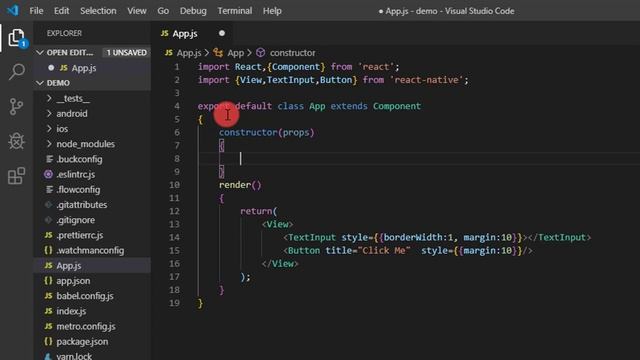Viewport: 640px width, 360px height.
Task: Click constructor symbol icon in breadcrumb
Action: (260, 53)
